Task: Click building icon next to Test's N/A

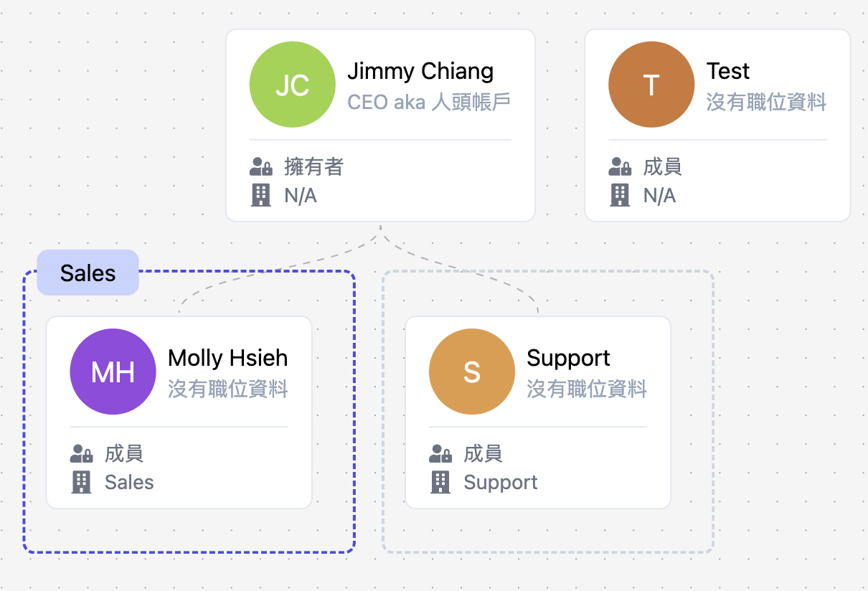Action: pyautogui.click(x=619, y=195)
